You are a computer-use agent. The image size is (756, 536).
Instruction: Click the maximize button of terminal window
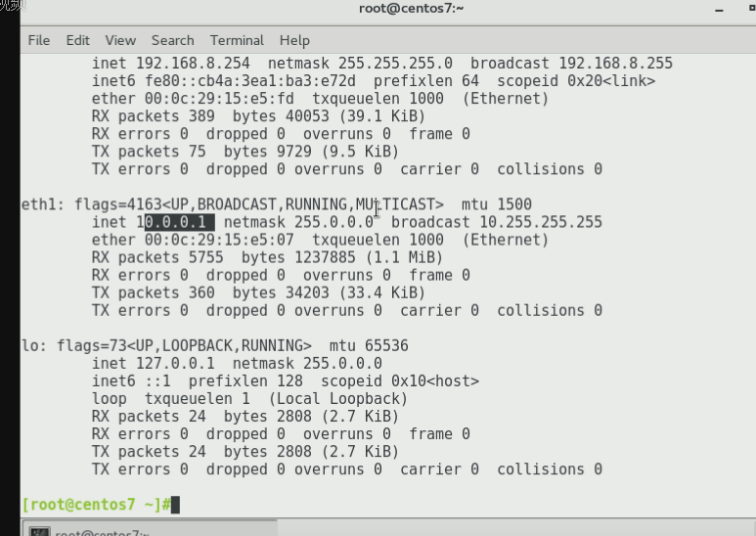click(x=752, y=8)
